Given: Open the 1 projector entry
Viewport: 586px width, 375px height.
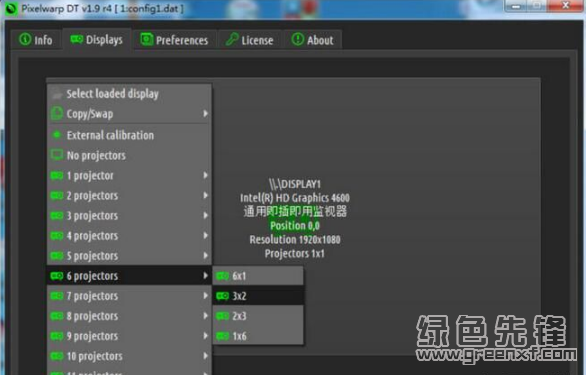Looking at the screenshot, I should tap(129, 175).
